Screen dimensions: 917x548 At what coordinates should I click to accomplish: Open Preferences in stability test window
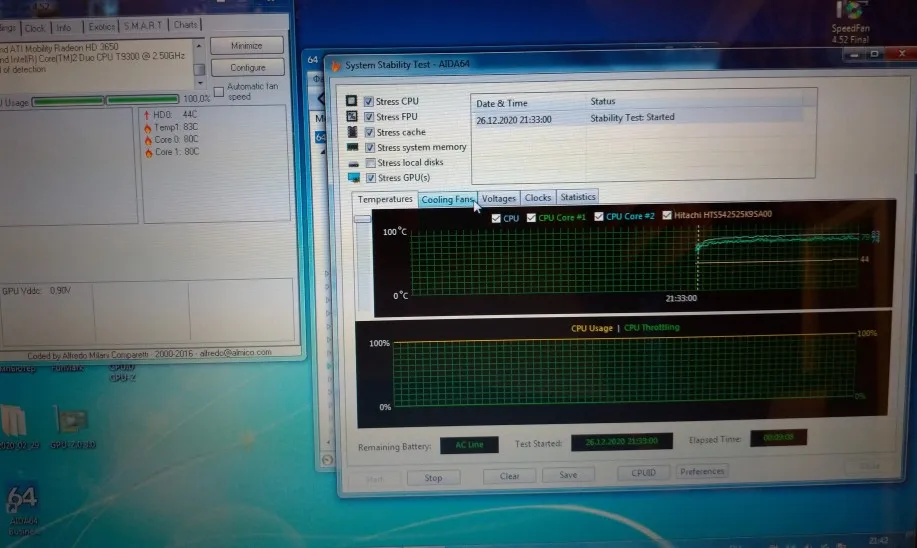point(702,471)
